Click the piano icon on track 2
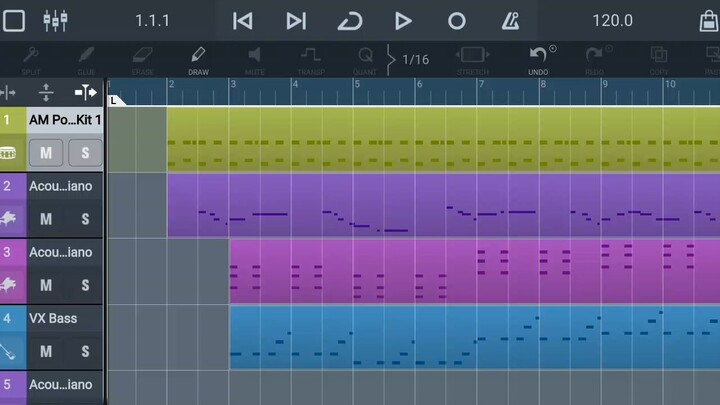Viewport: 720px width, 405px height. [10, 219]
